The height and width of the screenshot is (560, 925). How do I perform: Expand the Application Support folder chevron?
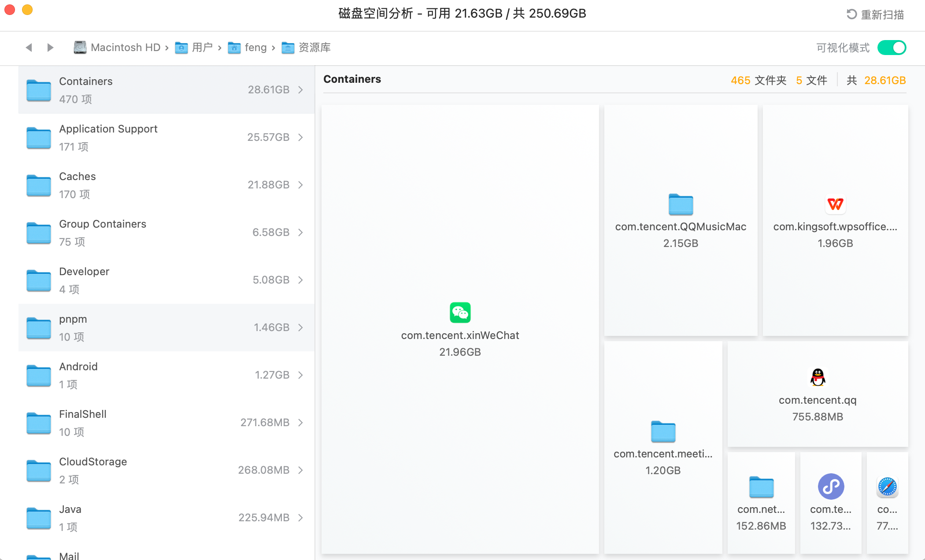[x=301, y=137]
